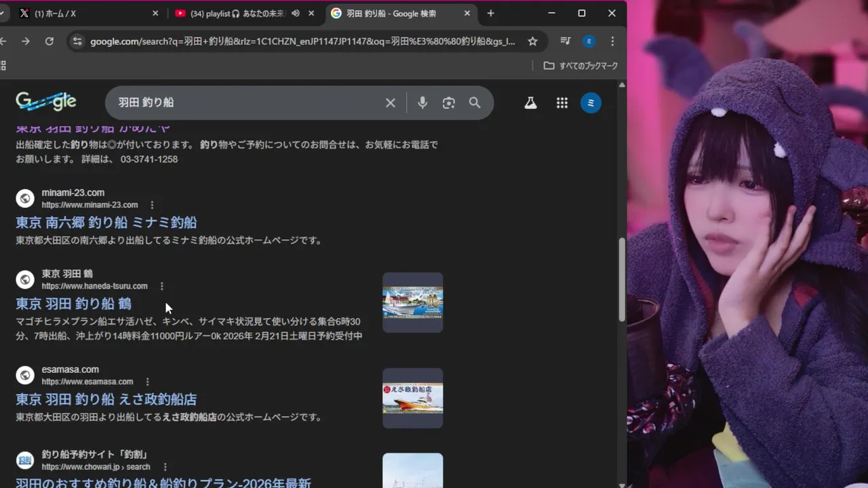Viewport: 868px width, 488px height.
Task: Click the https://www.chowari.jp › search URL text
Action: (96, 467)
